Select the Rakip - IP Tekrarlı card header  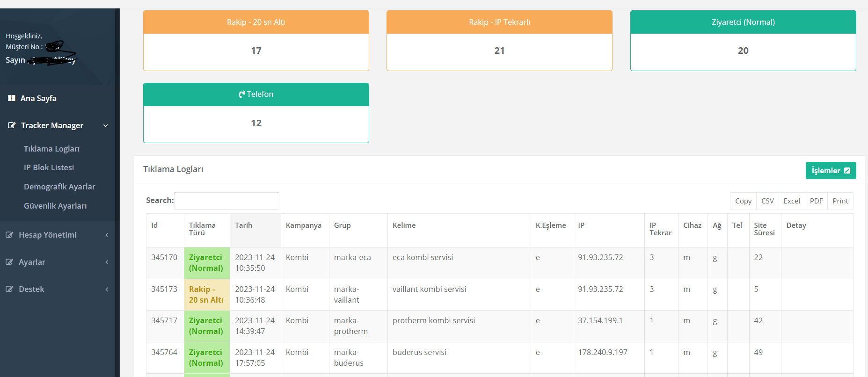[499, 22]
